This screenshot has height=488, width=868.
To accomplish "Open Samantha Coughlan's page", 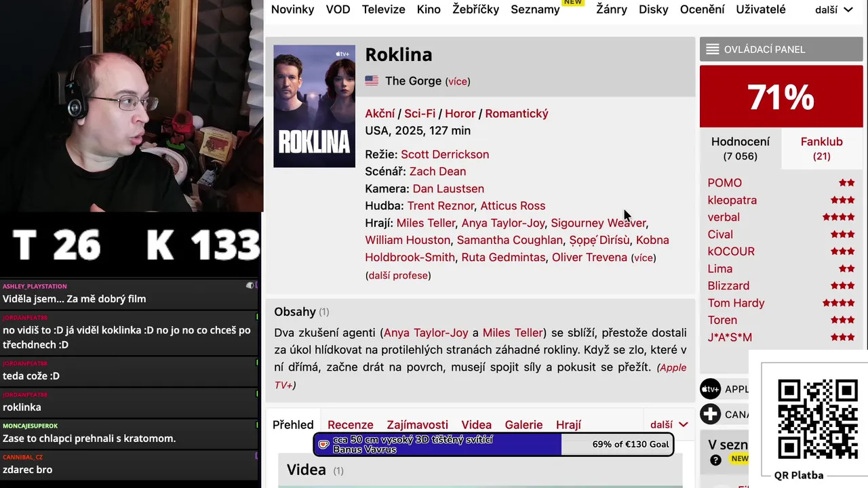I will pos(510,240).
